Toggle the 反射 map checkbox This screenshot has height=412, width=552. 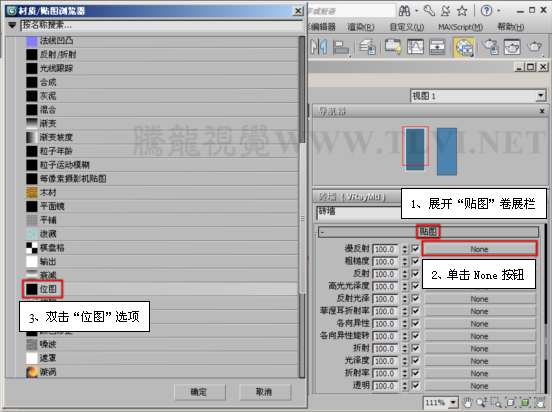415,274
